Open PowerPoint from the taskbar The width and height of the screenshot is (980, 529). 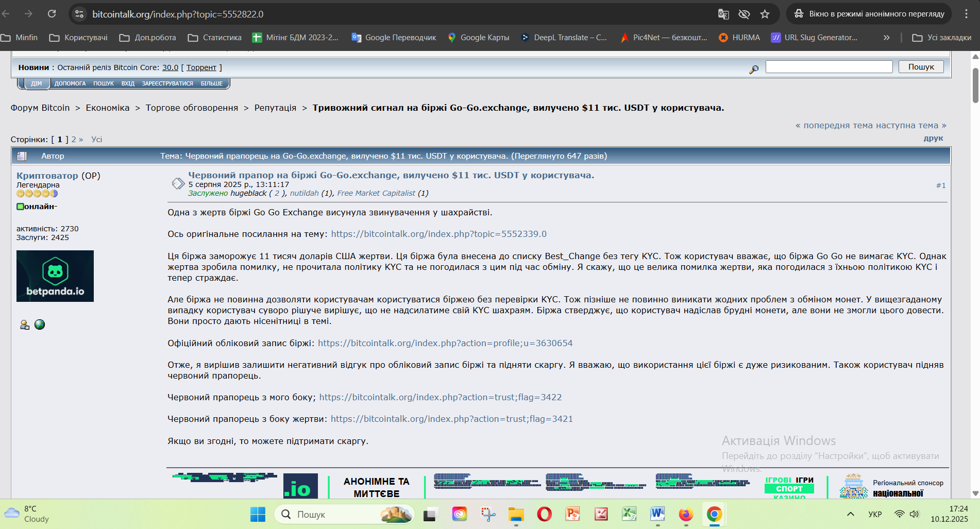pyautogui.click(x=572, y=514)
